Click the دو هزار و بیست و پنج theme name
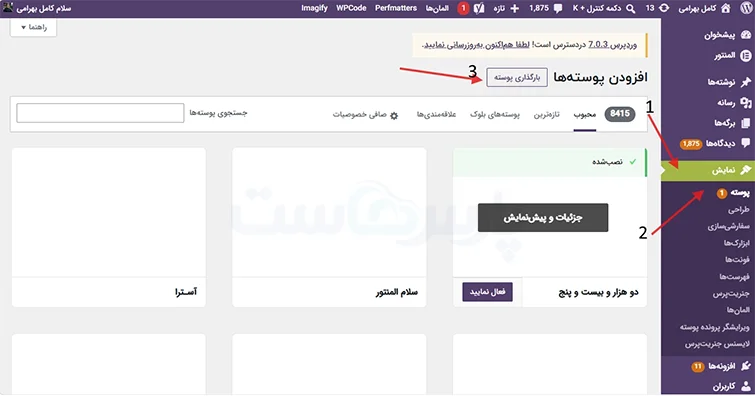The width and height of the screenshot is (755, 396). [599, 292]
